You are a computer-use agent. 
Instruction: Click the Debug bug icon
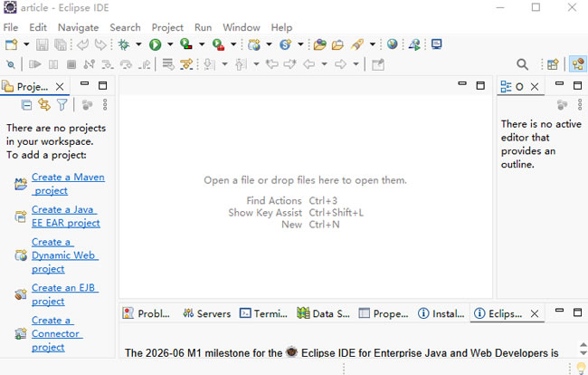[x=124, y=43]
